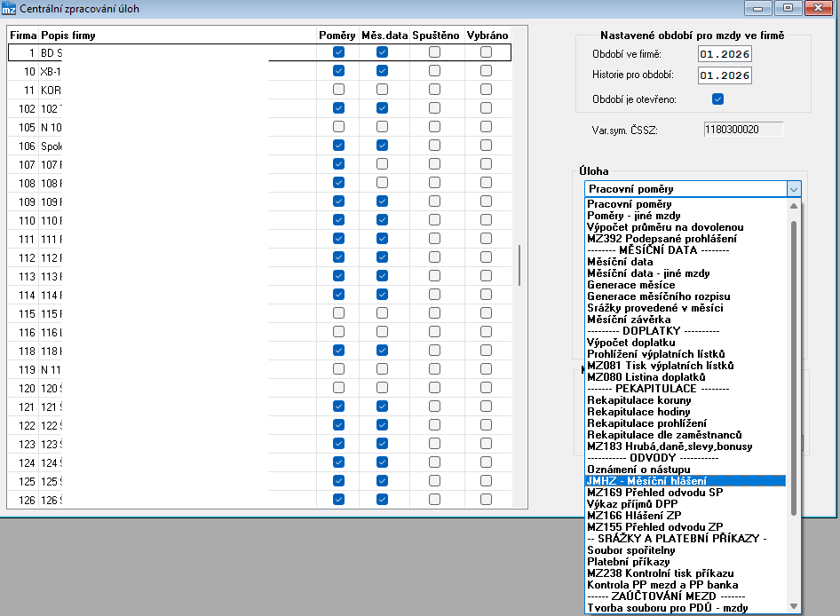Tick Spuštěno checkbox for firm 106
The width and height of the screenshot is (840, 616).
coord(434,146)
